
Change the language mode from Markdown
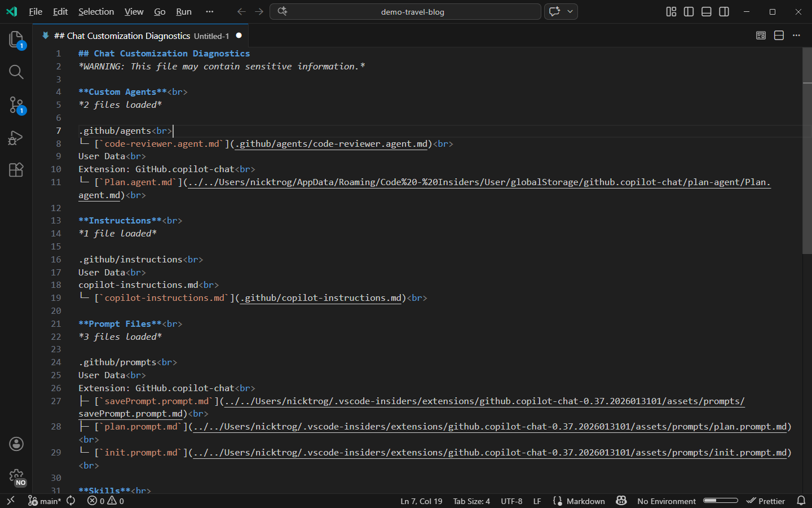pyautogui.click(x=586, y=501)
